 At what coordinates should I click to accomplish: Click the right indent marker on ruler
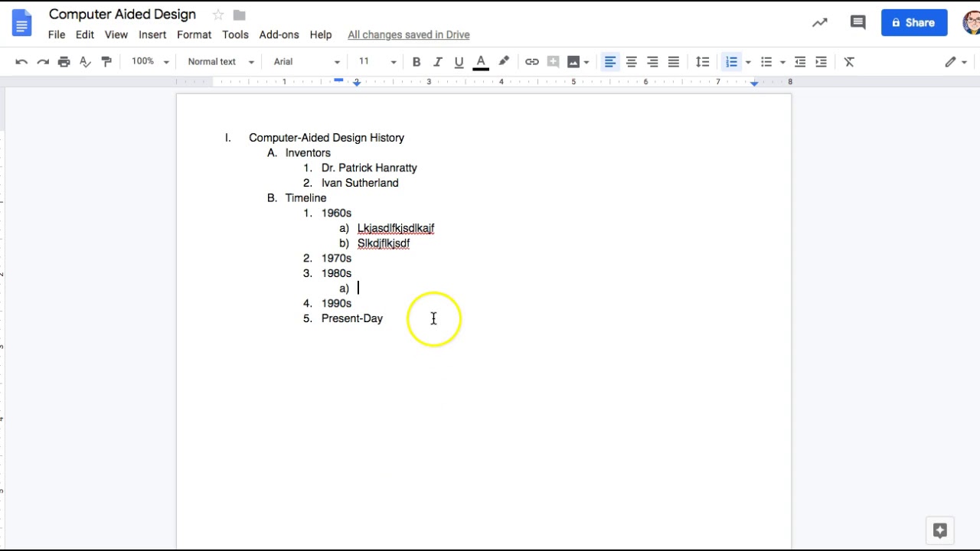pyautogui.click(x=754, y=83)
